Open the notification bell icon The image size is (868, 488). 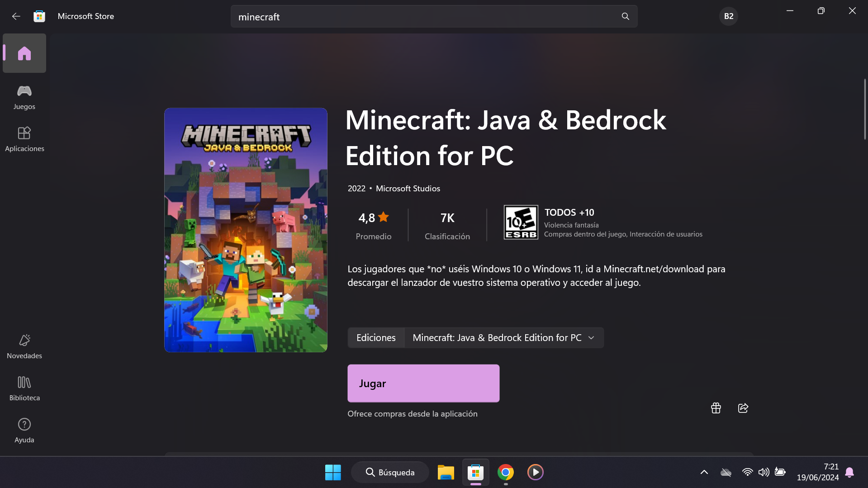pos(849,472)
